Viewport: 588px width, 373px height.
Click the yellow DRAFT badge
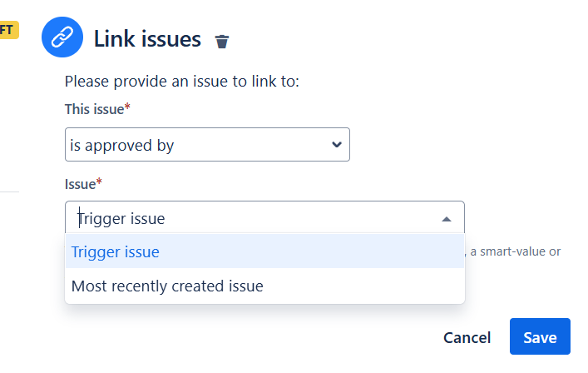pyautogui.click(x=8, y=30)
